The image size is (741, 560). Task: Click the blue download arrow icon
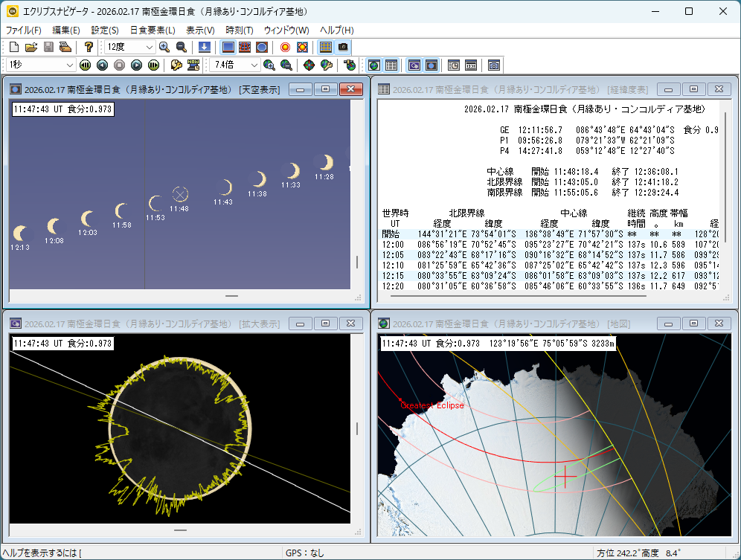(x=204, y=47)
